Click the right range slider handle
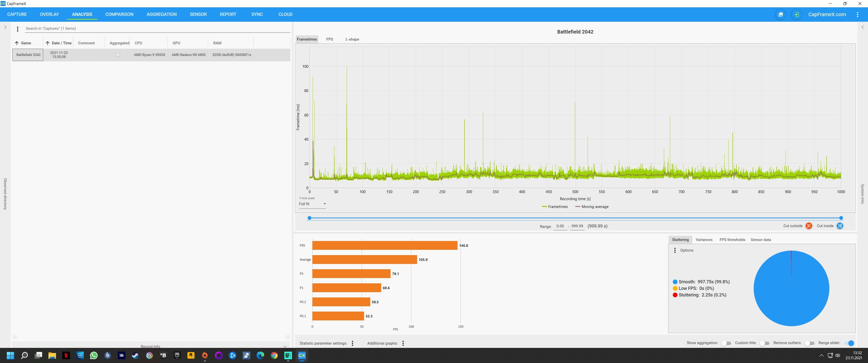 841,218
